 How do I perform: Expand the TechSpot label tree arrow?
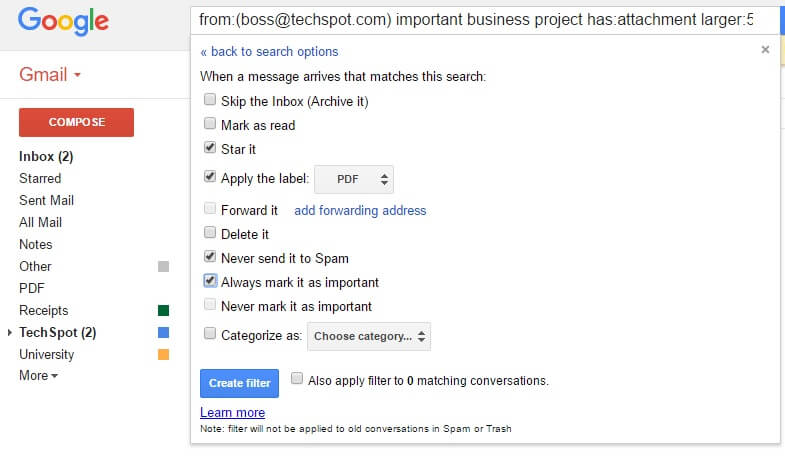pyautogui.click(x=10, y=332)
